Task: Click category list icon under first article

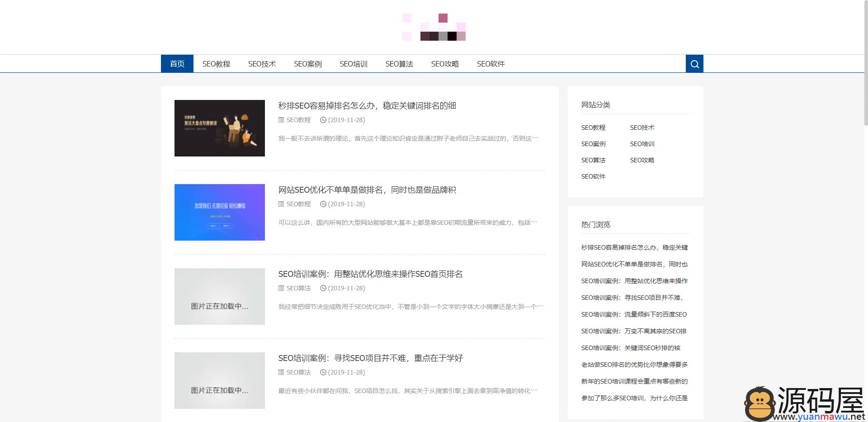Action: (x=281, y=120)
